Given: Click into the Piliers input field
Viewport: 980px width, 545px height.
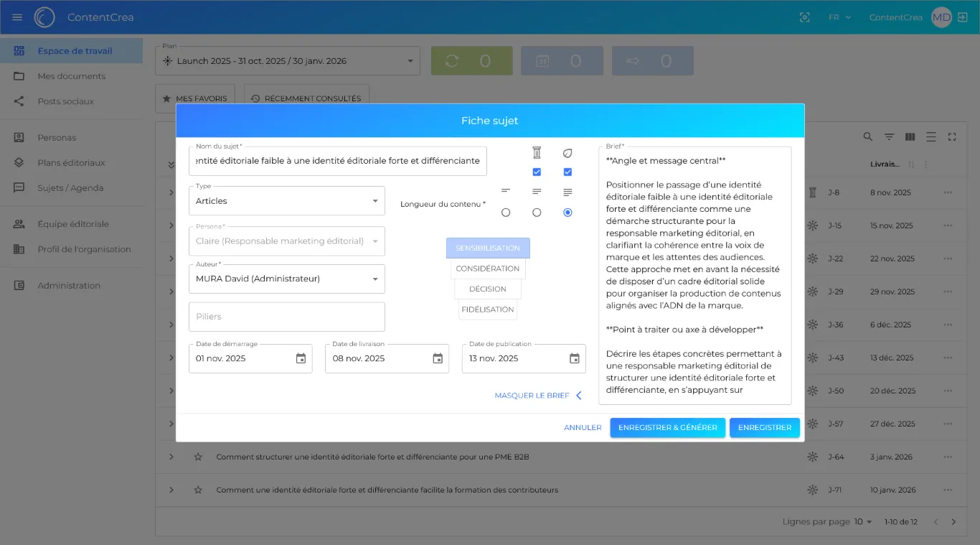Looking at the screenshot, I should coord(287,317).
